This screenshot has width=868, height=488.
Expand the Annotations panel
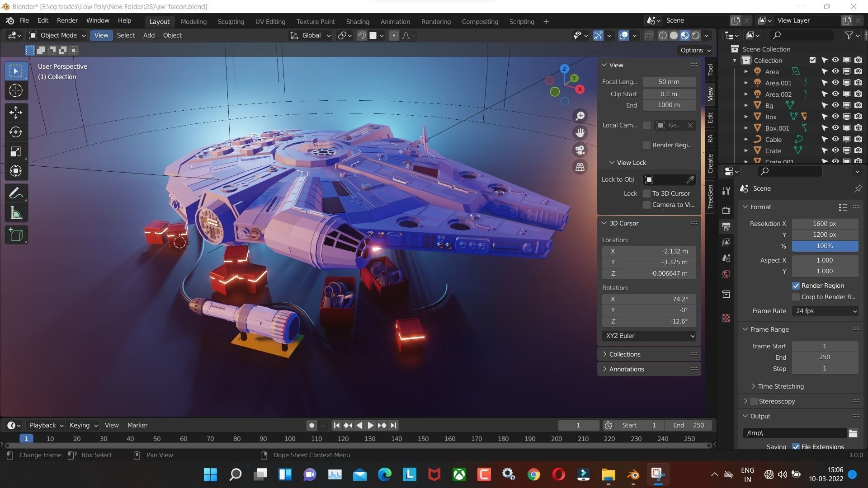click(626, 369)
